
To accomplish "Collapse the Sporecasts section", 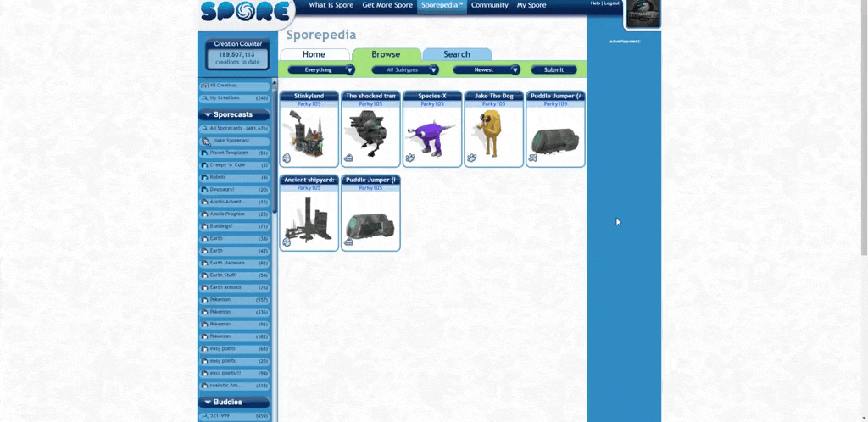I will [x=207, y=115].
